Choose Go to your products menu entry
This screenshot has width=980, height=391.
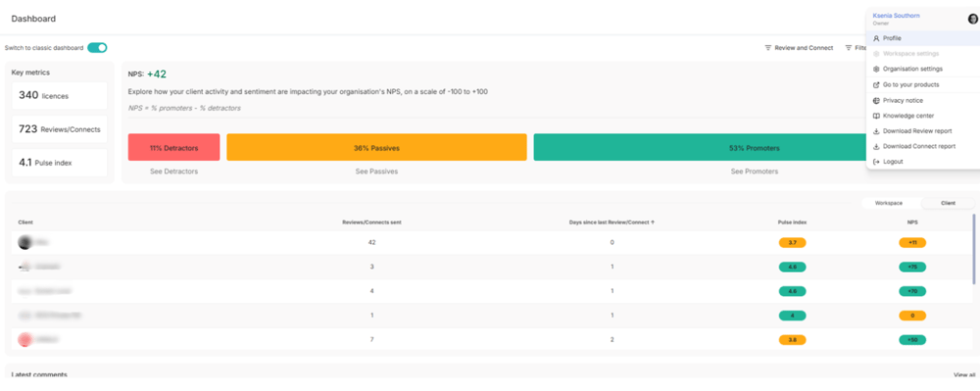[x=922, y=84]
